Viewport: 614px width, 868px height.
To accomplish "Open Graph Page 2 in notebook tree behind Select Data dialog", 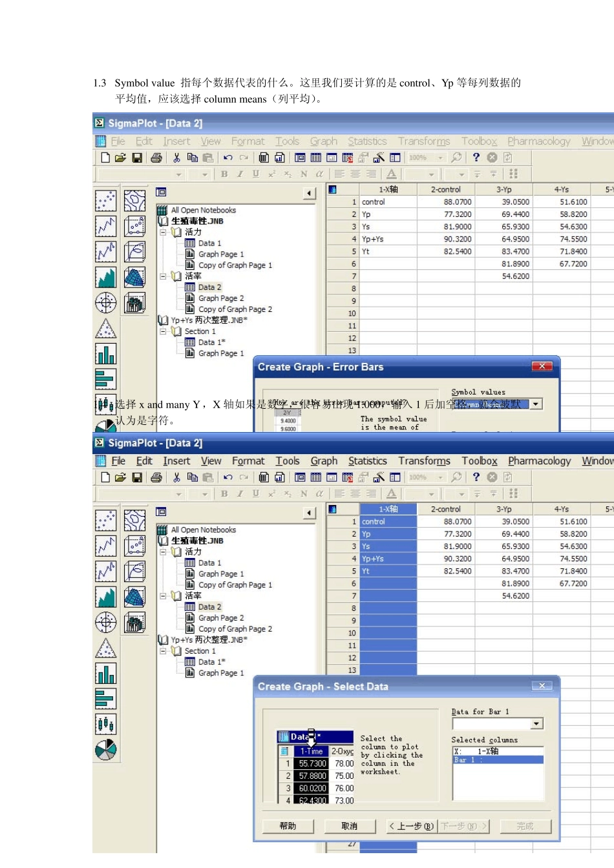I will tap(220, 618).
